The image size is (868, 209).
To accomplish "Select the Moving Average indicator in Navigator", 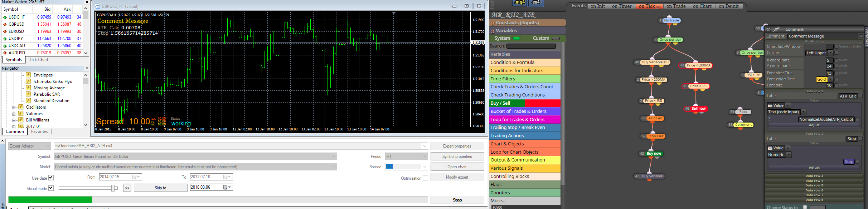I will (x=49, y=88).
